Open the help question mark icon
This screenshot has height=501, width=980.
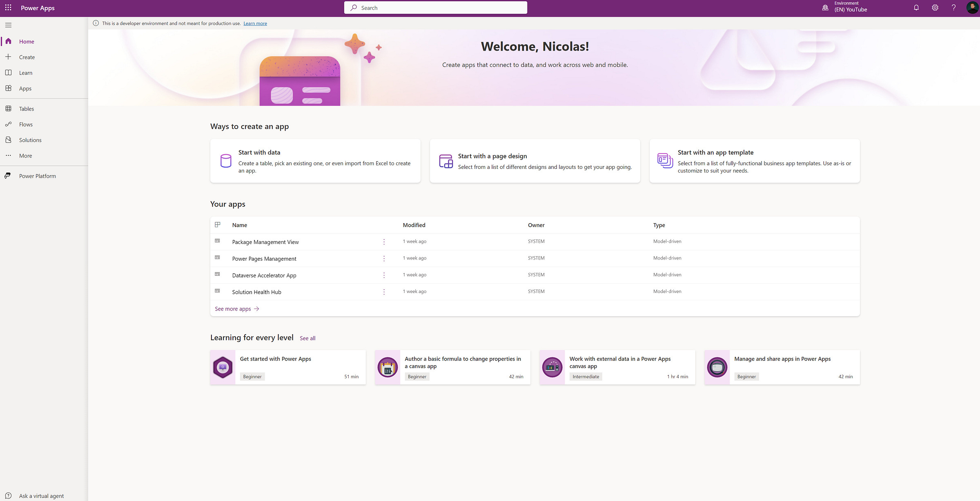(x=953, y=8)
